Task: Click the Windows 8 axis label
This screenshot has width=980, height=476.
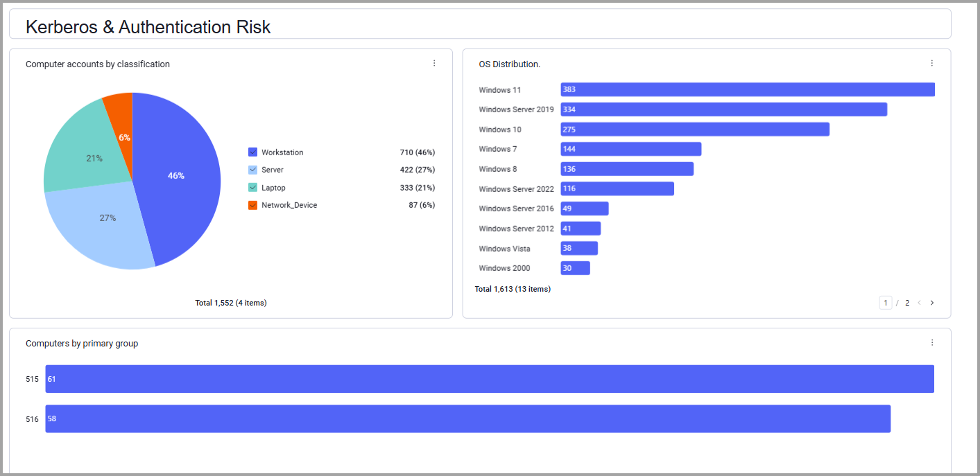Action: tap(497, 169)
